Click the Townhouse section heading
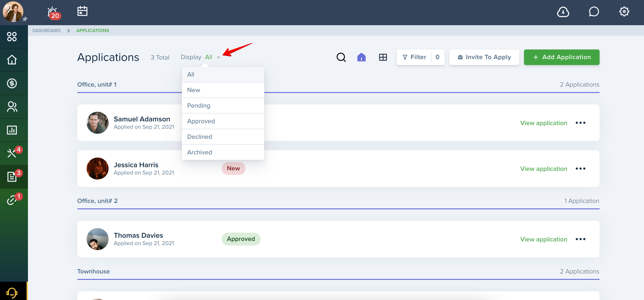The width and height of the screenshot is (644, 300). [x=93, y=271]
